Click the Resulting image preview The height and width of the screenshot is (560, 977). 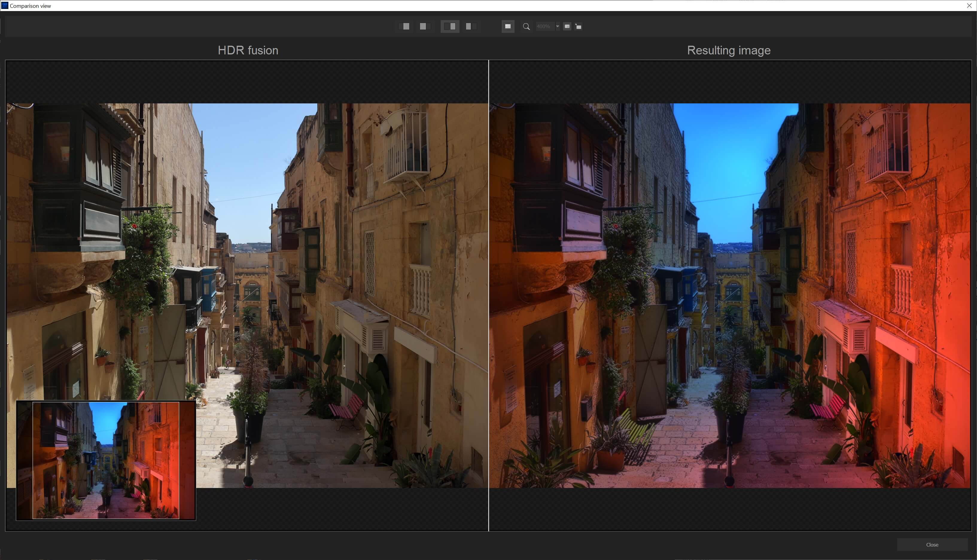731,269
